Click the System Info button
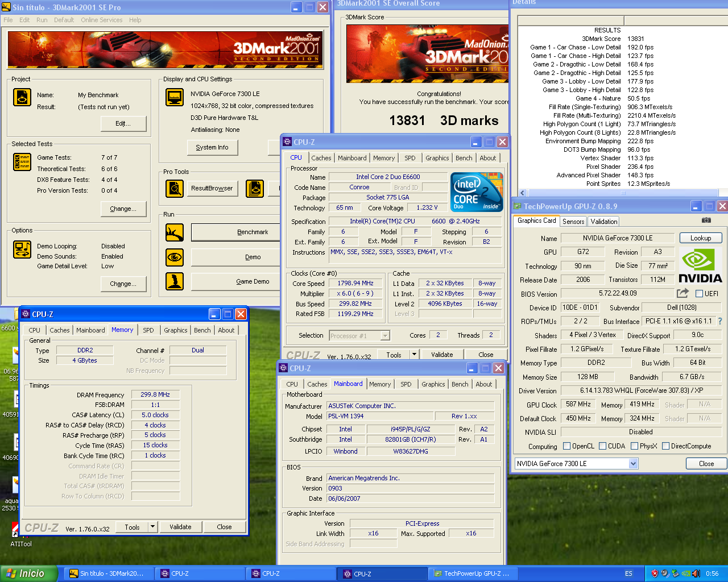This screenshot has width=728, height=582. [212, 147]
